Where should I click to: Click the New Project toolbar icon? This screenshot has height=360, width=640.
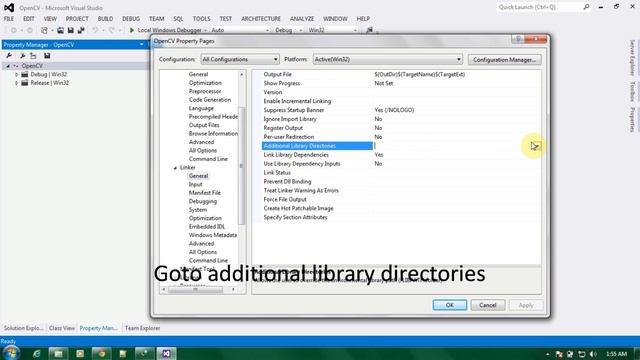click(x=44, y=30)
